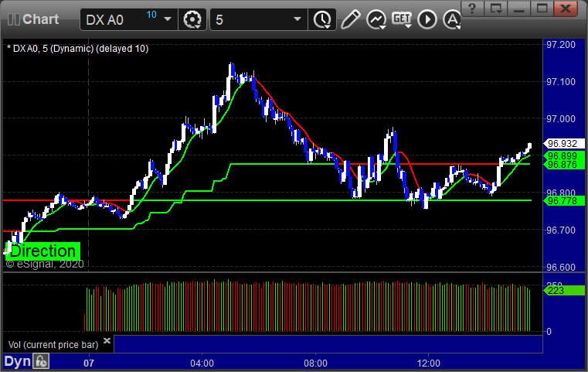The height and width of the screenshot is (372, 588).
Task: Click the 07 date axis label
Action: [x=89, y=363]
